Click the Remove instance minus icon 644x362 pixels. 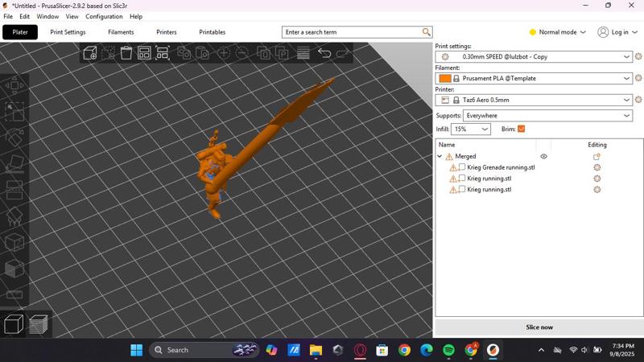pyautogui.click(x=242, y=53)
